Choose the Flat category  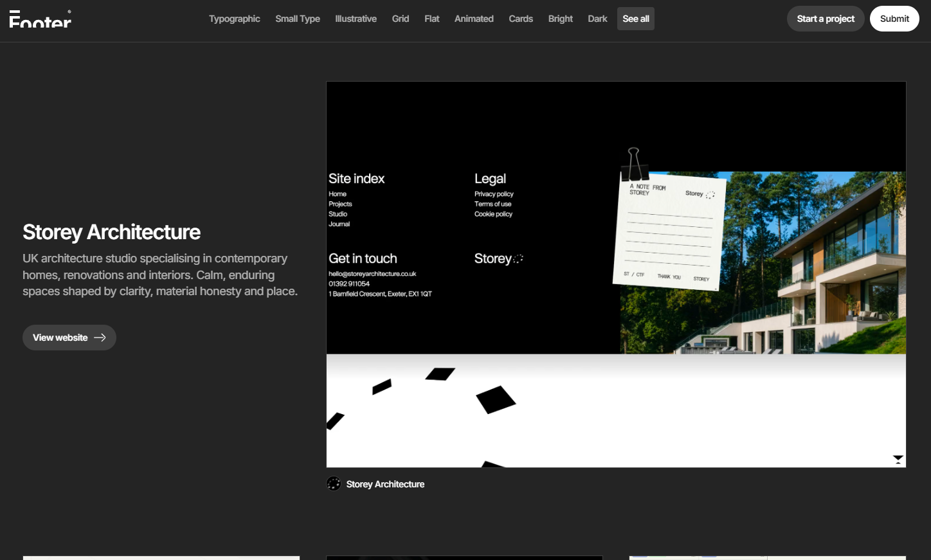point(432,19)
